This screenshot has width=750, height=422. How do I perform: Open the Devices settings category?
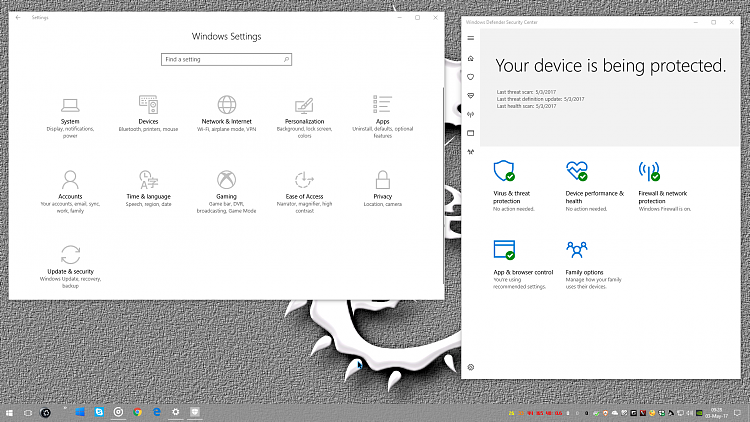pyautogui.click(x=148, y=114)
